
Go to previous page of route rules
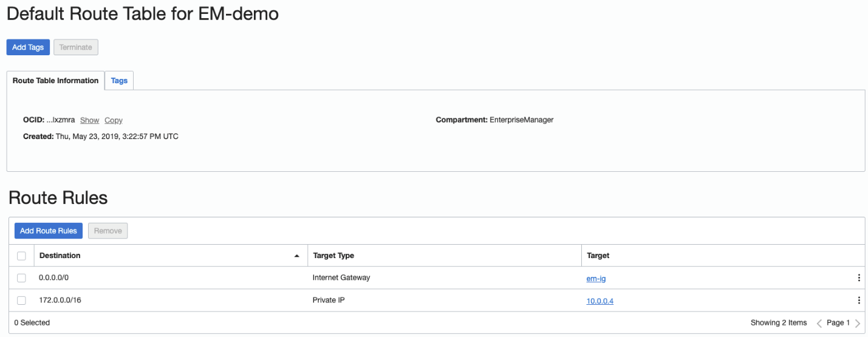819,323
